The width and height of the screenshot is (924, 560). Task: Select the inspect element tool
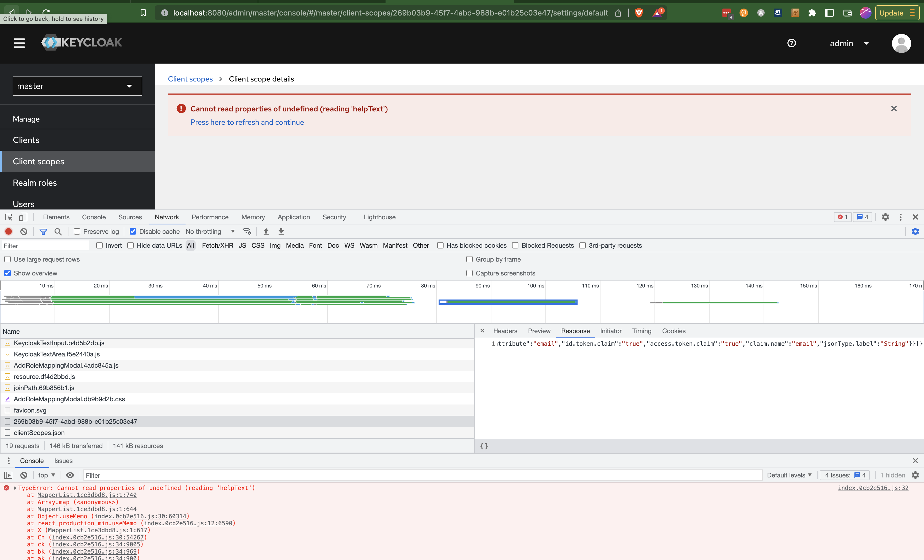click(8, 217)
